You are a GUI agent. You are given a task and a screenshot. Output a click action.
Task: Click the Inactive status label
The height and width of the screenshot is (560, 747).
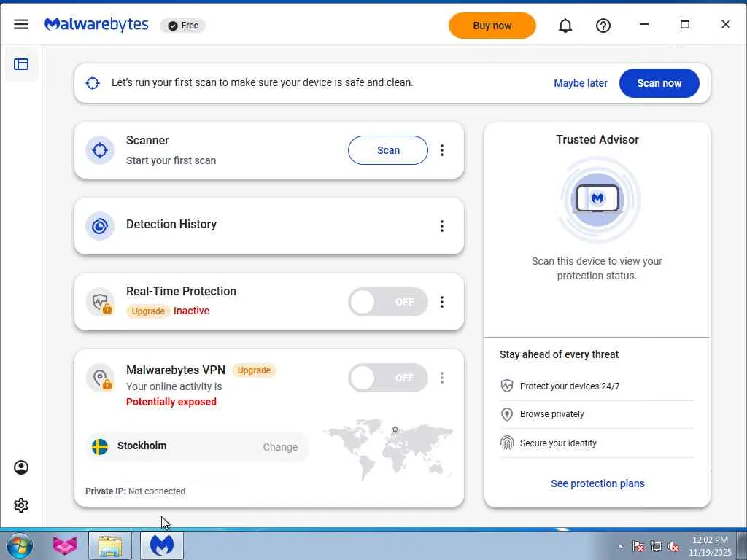point(192,311)
